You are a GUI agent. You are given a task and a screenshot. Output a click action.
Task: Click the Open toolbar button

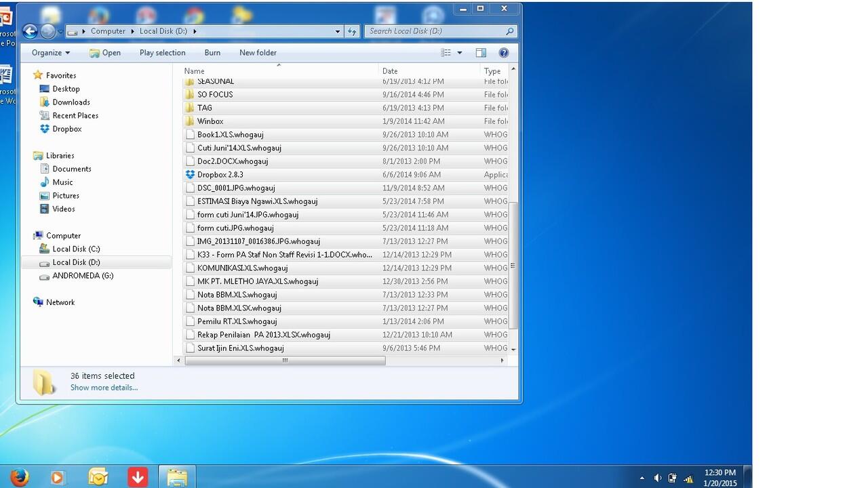point(105,53)
